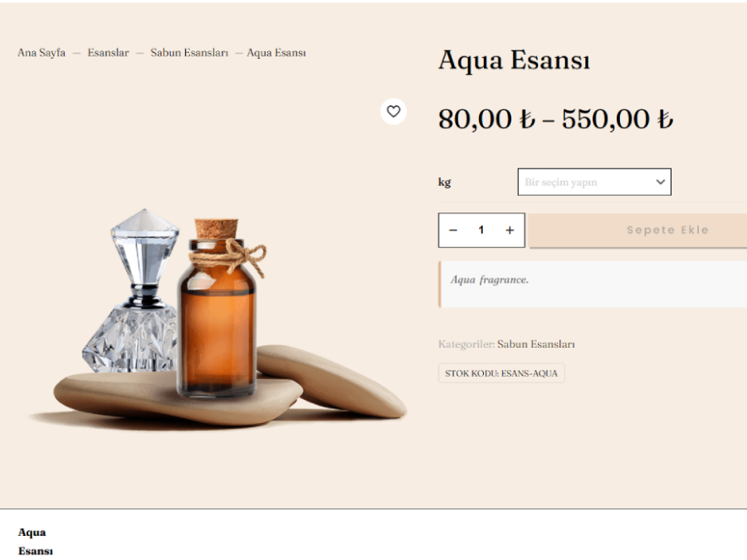
Task: Open the Esanslar breadcrumb link
Action: [108, 52]
